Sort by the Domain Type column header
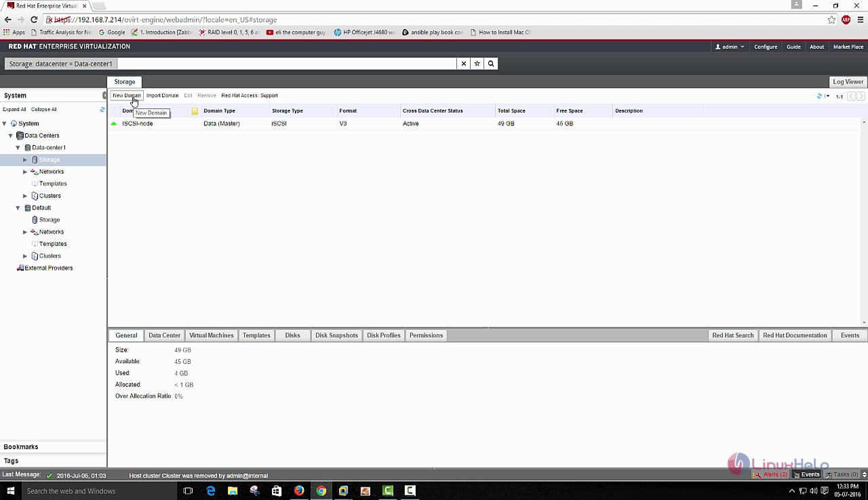This screenshot has width=868, height=500. (220, 110)
